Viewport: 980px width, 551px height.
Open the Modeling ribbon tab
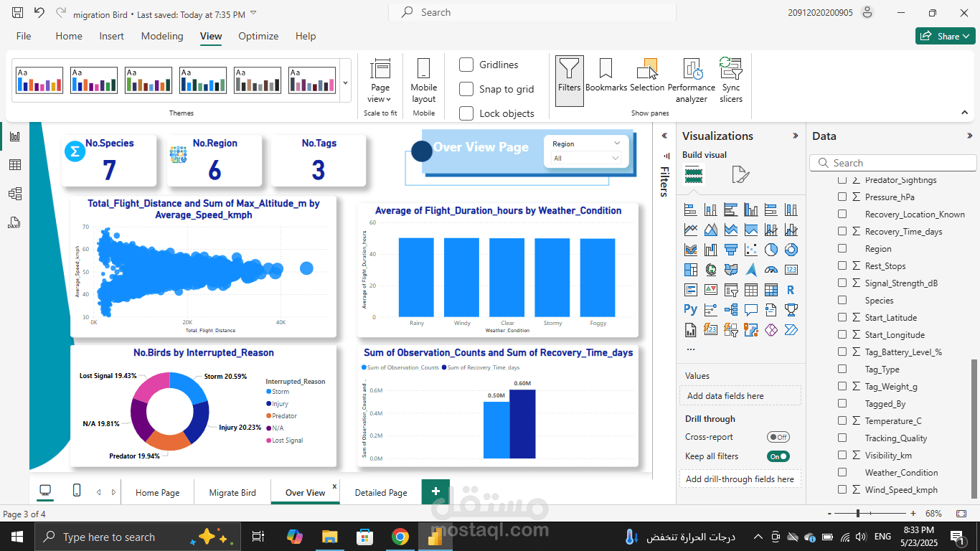(162, 36)
